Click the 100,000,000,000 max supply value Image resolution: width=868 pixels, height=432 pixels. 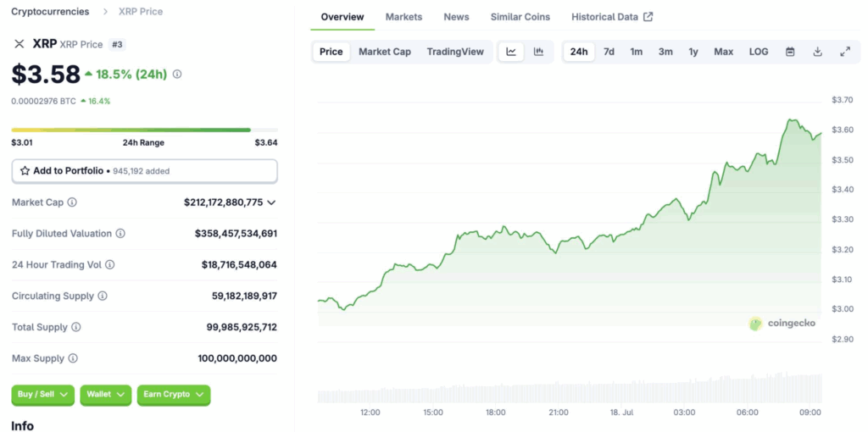tap(237, 358)
